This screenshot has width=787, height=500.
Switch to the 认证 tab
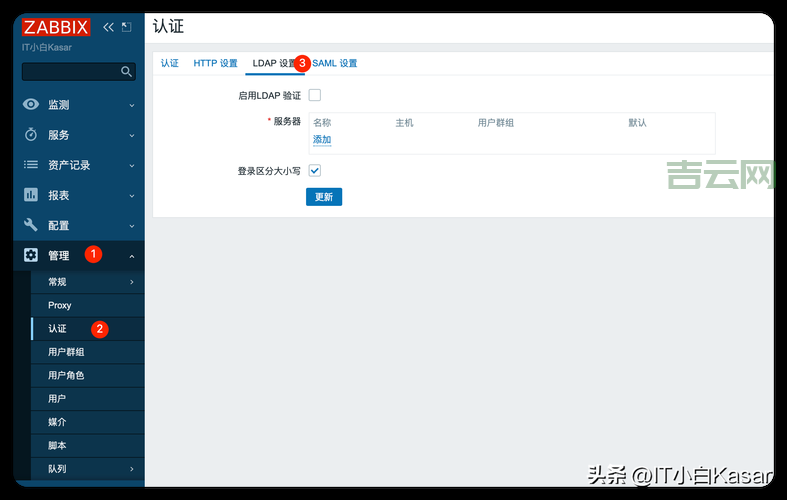click(170, 63)
